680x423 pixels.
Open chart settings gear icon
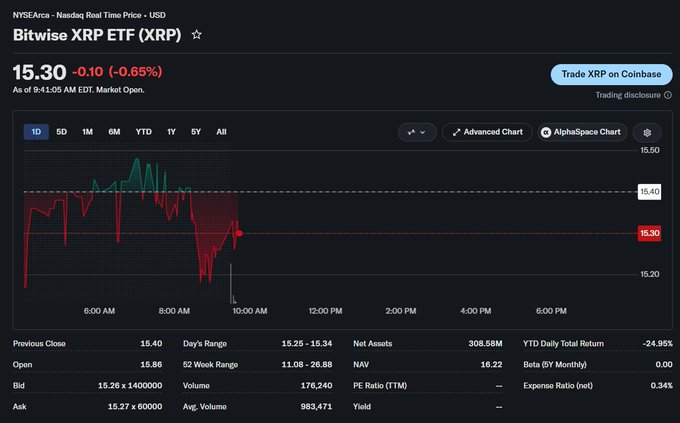point(647,132)
